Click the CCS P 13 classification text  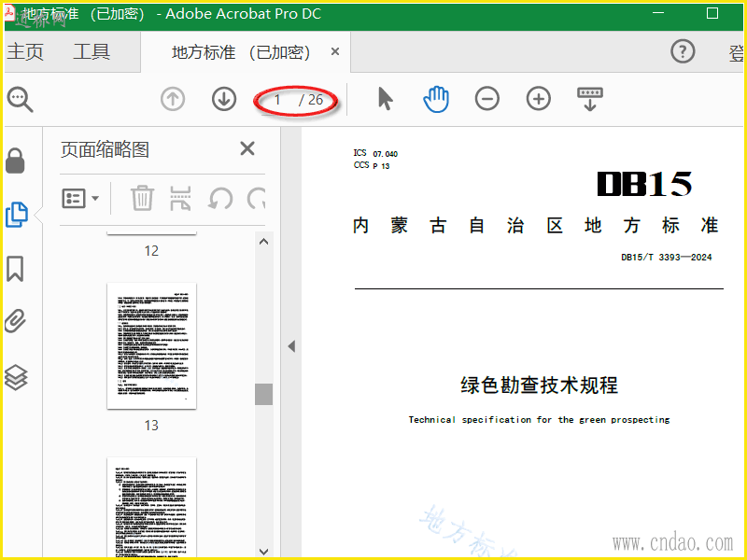[372, 165]
